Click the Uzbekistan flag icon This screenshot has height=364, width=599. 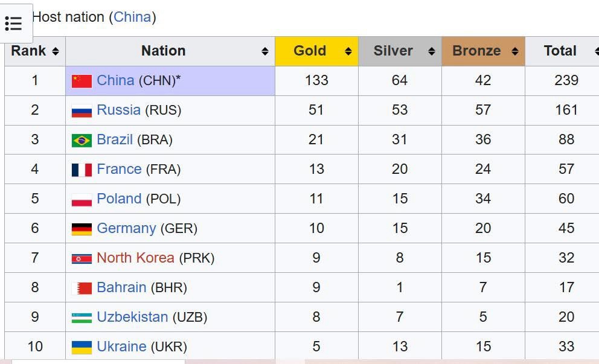[x=82, y=318]
